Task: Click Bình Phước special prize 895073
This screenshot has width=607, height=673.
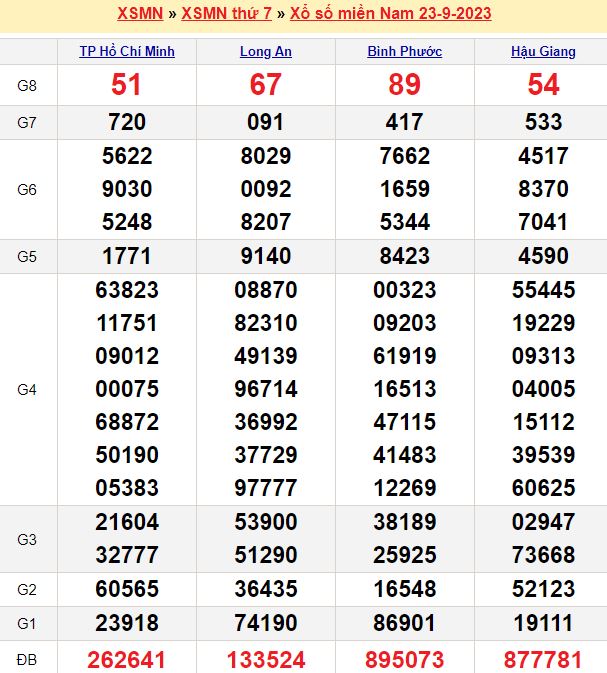Action: [x=405, y=659]
